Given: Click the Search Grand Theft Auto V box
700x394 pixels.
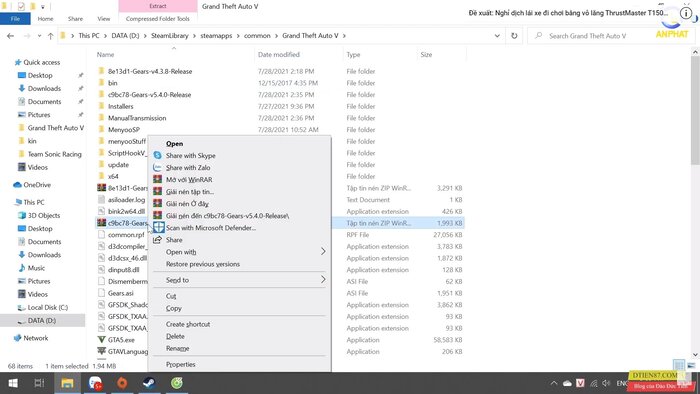Looking at the screenshot, I should [x=611, y=36].
